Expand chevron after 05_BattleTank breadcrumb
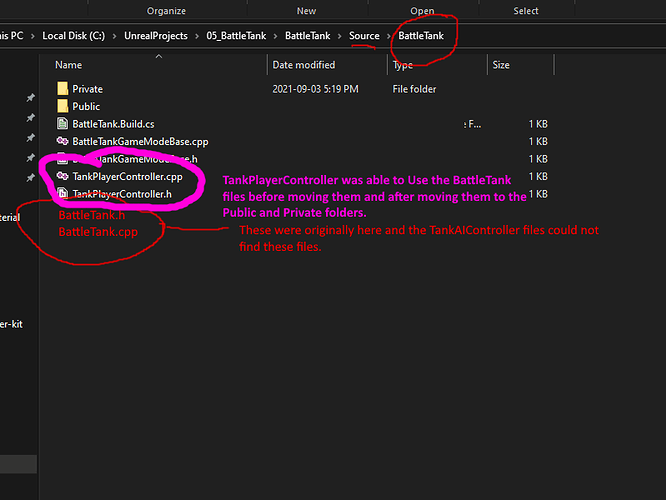The width and height of the screenshot is (666, 500). pos(276,36)
